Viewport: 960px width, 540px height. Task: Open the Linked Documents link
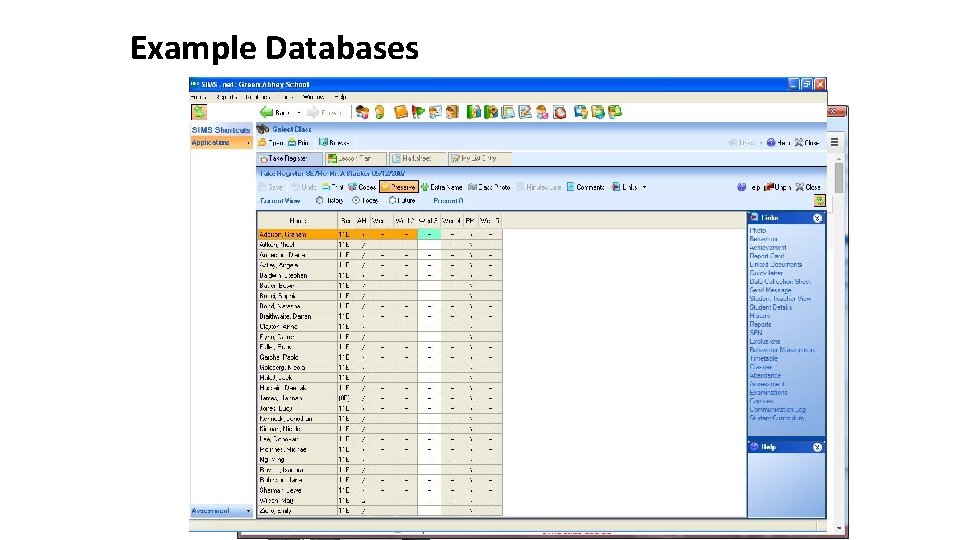pos(776,265)
